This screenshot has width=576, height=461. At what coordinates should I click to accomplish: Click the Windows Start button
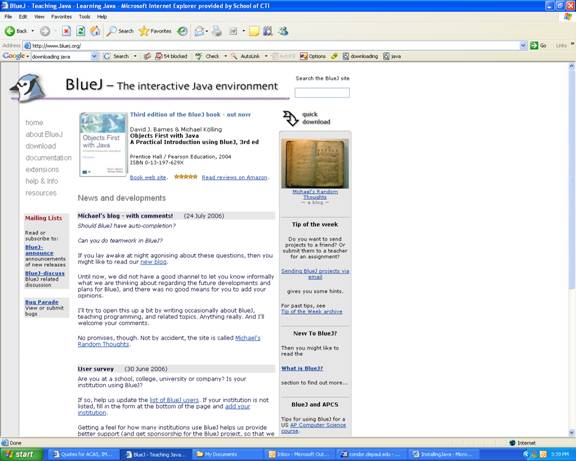(21, 454)
